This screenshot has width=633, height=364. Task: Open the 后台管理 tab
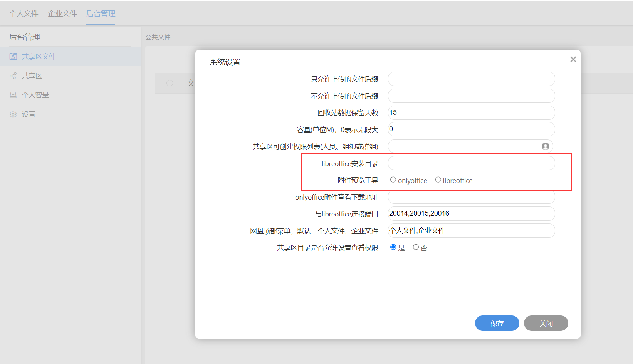tap(101, 13)
